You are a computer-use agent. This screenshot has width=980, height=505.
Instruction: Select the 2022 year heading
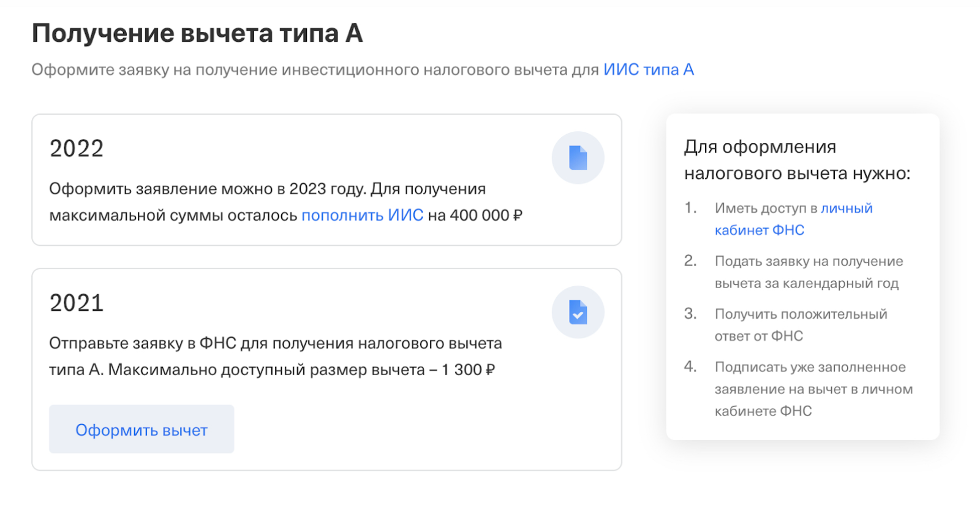click(x=77, y=148)
